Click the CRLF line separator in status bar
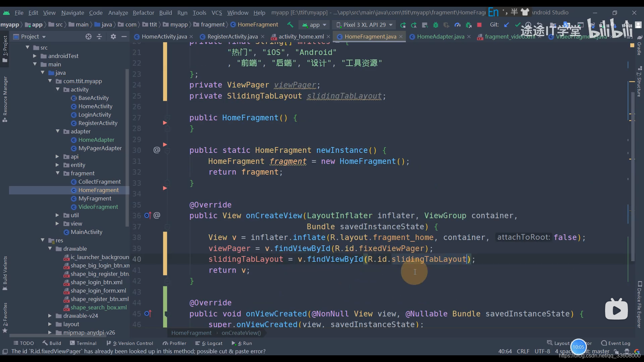 point(523,351)
